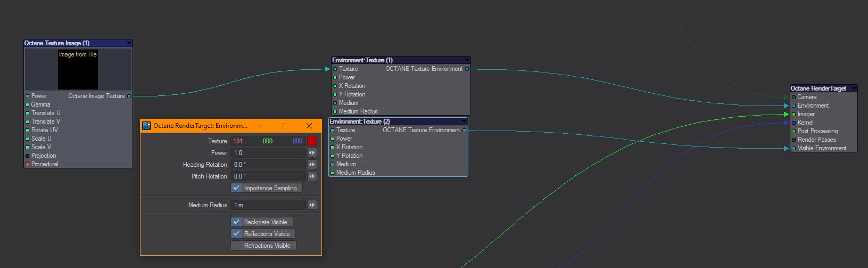Click the Render Passes port on Octane RenderTarget
Image resolution: width=868 pixels, height=268 pixels.
click(x=793, y=140)
